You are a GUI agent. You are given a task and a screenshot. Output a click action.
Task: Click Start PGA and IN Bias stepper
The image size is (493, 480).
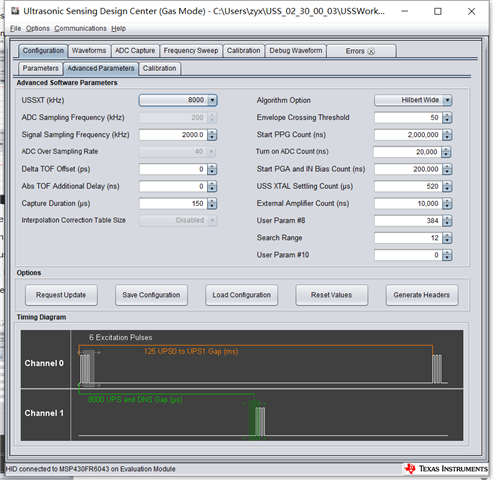point(447,169)
